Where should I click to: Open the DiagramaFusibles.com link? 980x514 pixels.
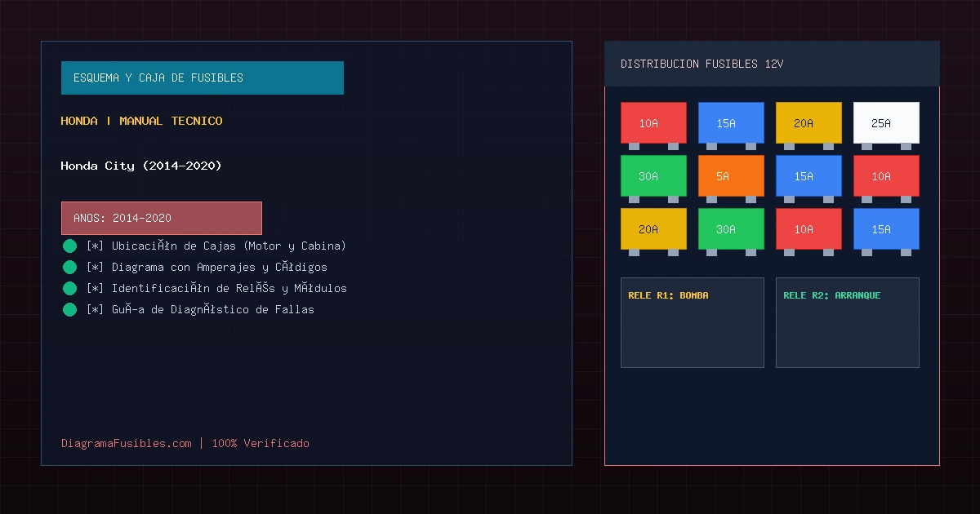coord(127,443)
